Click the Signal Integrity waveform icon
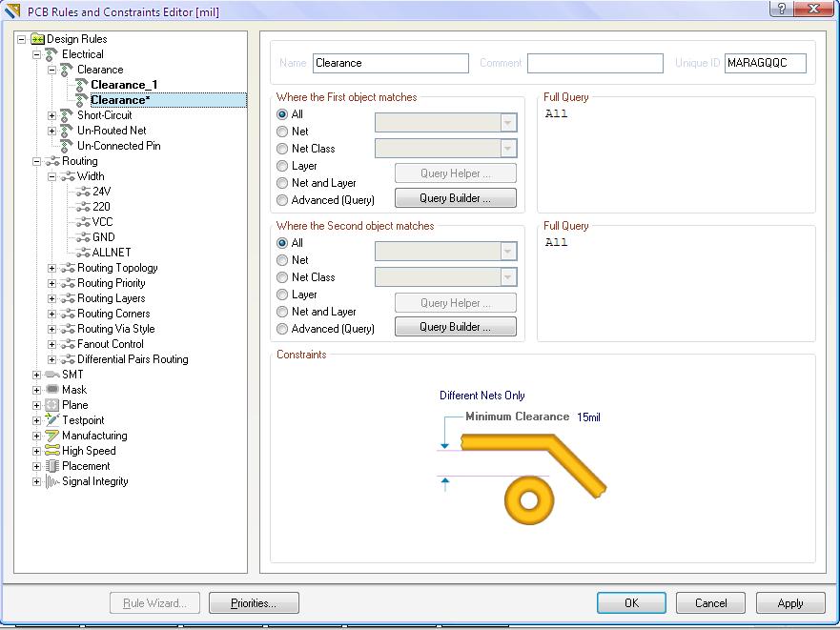 click(52, 481)
